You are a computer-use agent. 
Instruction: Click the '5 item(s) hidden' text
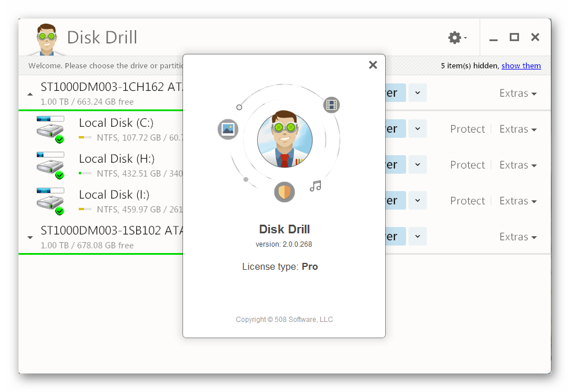click(x=470, y=66)
